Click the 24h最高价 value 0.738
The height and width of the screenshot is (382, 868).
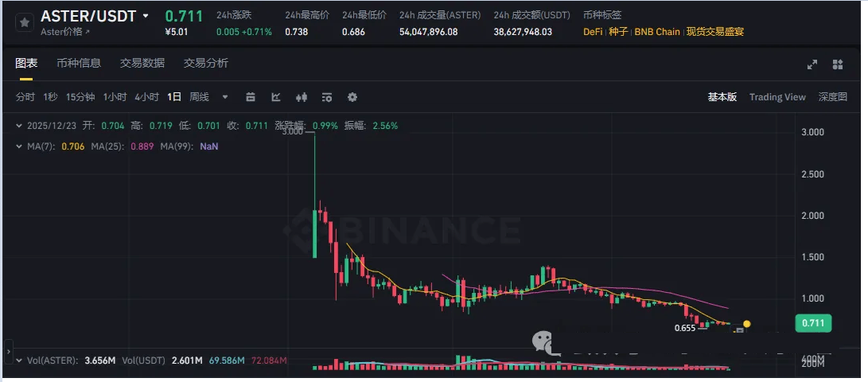pyautogui.click(x=296, y=32)
